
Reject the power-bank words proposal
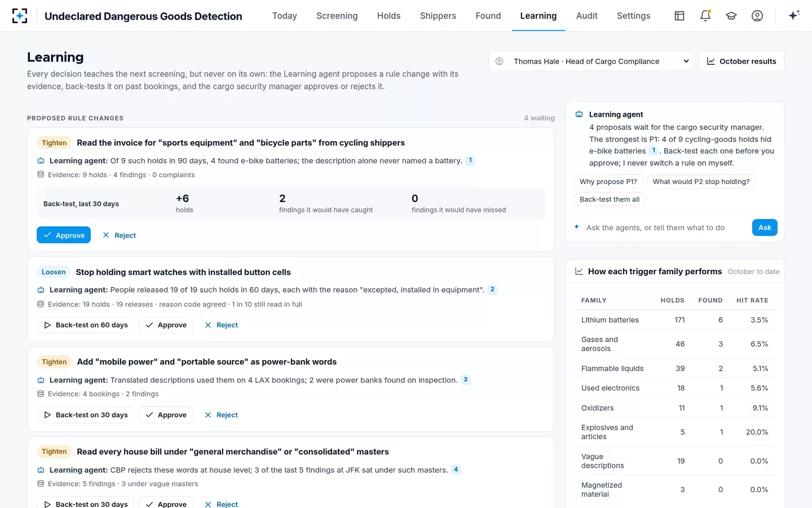221,415
